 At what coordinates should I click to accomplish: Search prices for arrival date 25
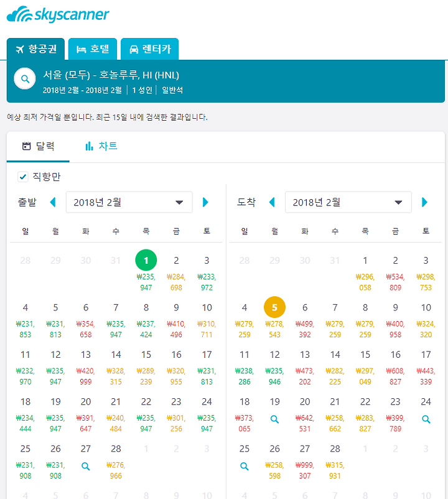pyautogui.click(x=245, y=466)
